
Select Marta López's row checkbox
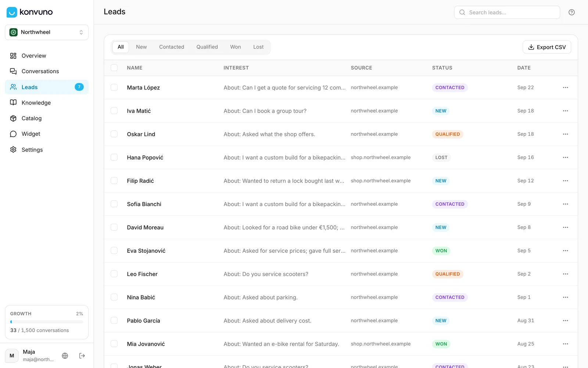coord(114,88)
